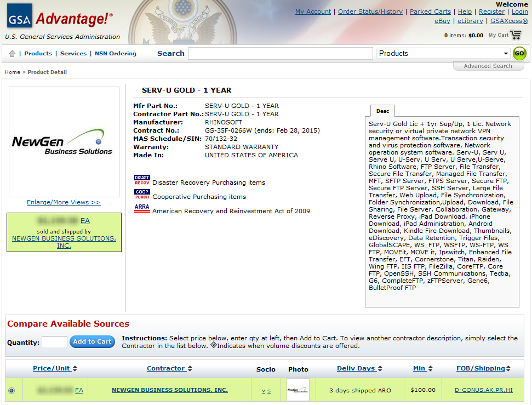This screenshot has width=532, height=405.
Task: Click Enlarge/More Views link
Action: pos(64,202)
